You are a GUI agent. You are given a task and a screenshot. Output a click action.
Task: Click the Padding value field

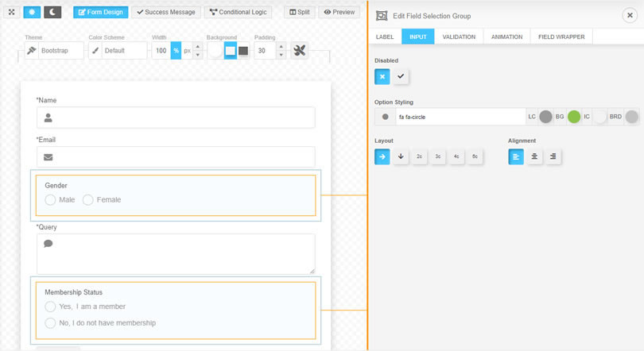pos(265,51)
